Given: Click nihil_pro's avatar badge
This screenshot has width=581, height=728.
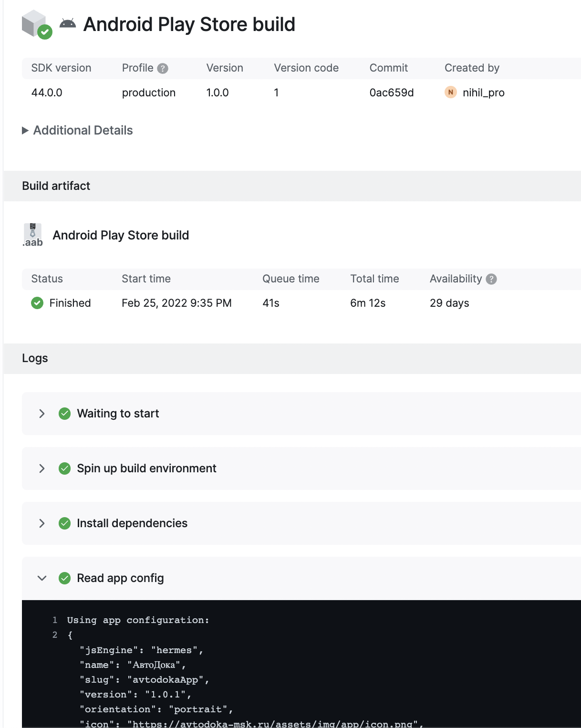Looking at the screenshot, I should coord(450,93).
